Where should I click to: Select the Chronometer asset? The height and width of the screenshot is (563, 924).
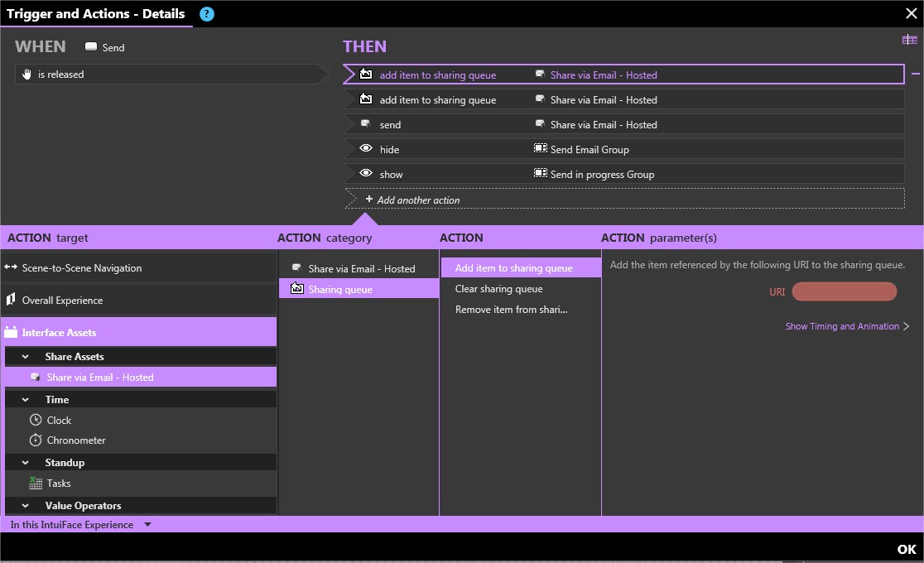[76, 440]
